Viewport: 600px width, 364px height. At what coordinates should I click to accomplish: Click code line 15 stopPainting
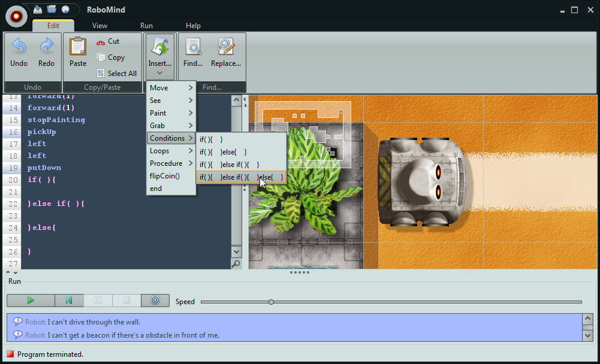[x=56, y=120]
